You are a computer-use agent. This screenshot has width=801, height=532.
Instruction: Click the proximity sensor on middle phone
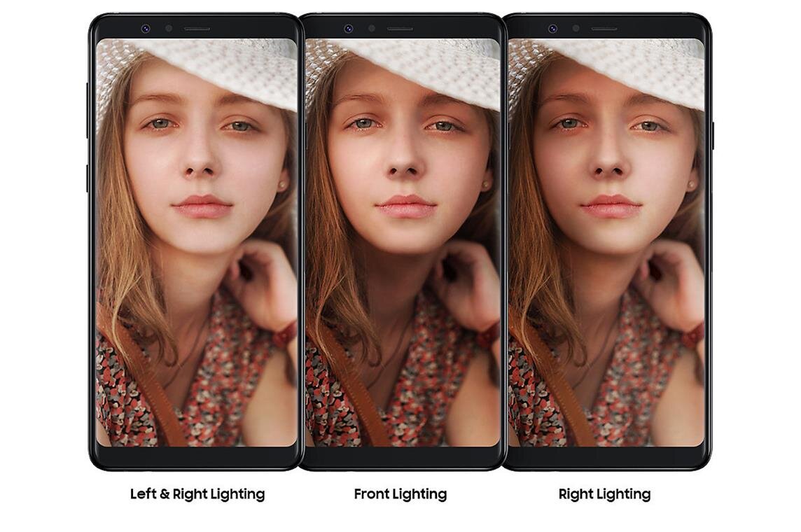click(x=372, y=29)
